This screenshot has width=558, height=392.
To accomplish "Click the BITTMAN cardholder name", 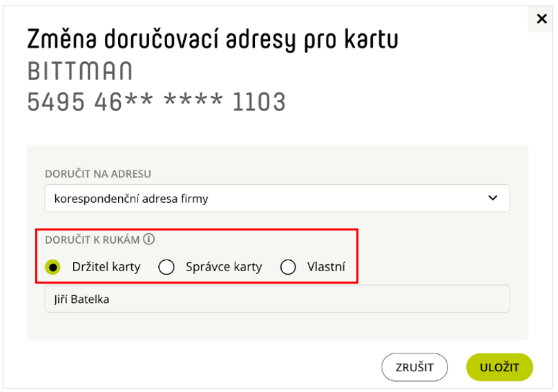I will coord(80,71).
